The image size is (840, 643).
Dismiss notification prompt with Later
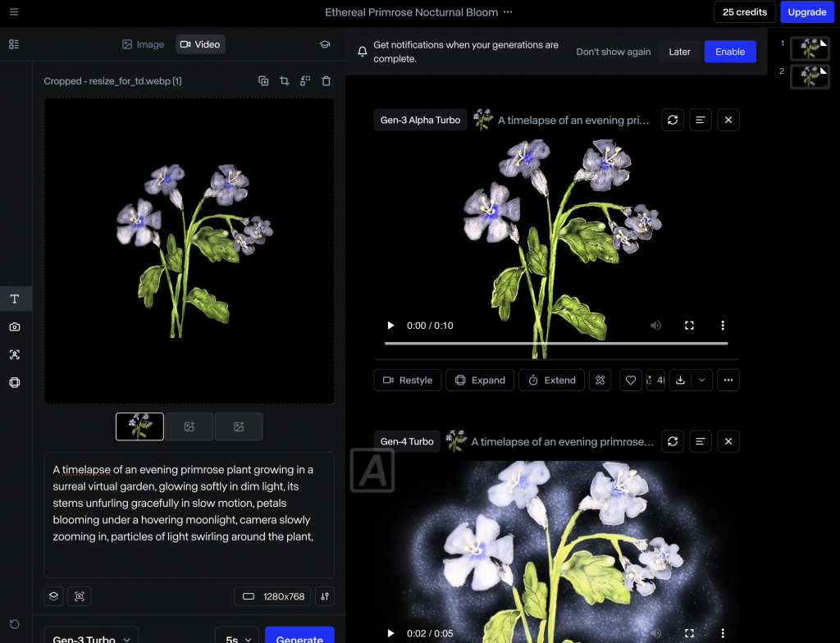click(x=679, y=52)
